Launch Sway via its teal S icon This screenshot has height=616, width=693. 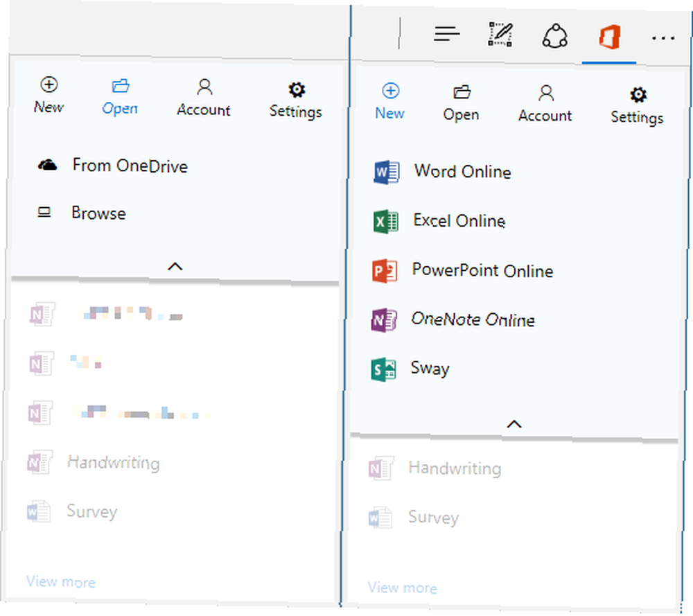coord(384,369)
